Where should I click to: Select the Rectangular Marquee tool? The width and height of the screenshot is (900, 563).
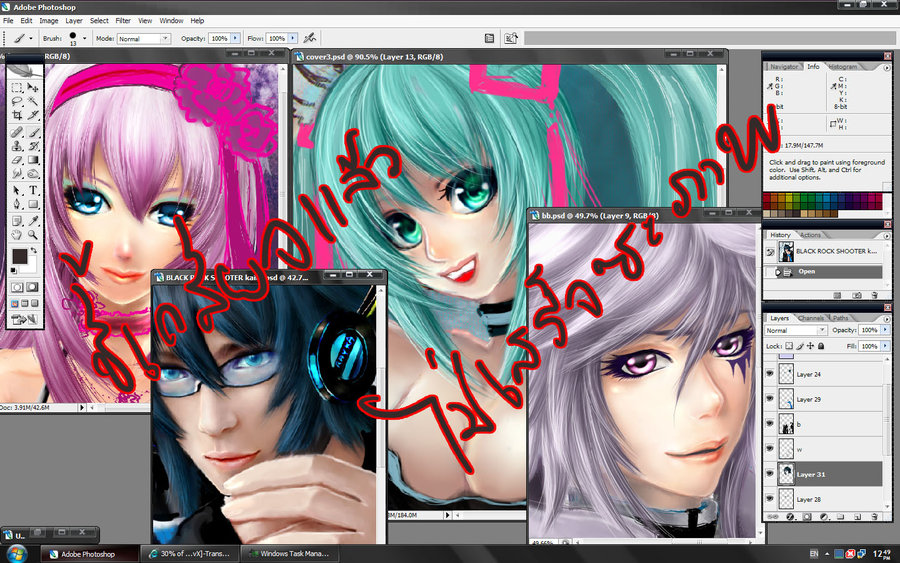click(17, 88)
